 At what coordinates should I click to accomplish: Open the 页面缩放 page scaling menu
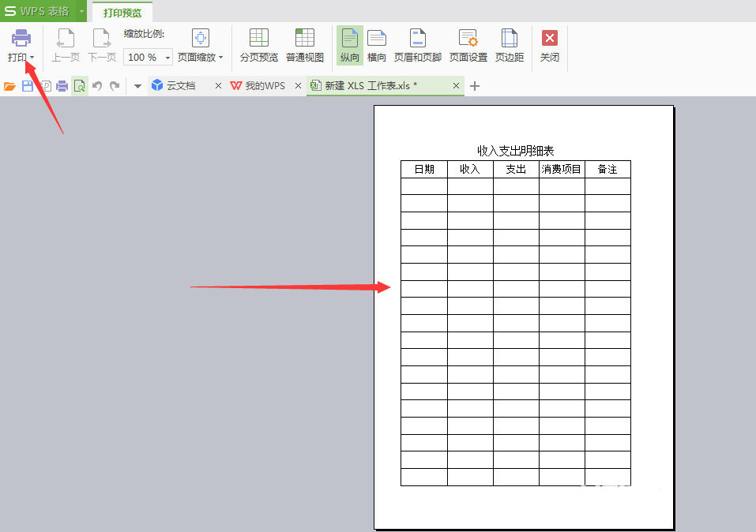pyautogui.click(x=201, y=46)
